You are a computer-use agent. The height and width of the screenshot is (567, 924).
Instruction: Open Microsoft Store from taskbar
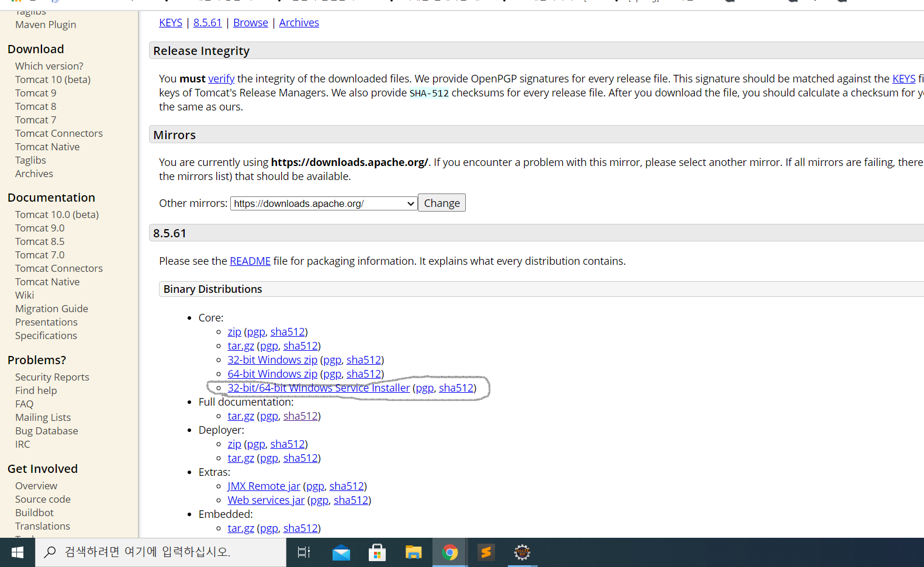click(377, 552)
